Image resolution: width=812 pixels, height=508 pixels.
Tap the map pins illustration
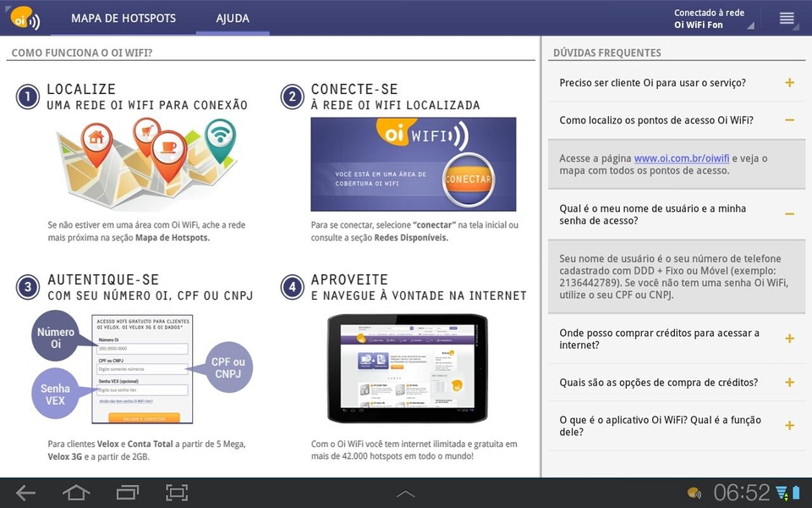click(147, 163)
